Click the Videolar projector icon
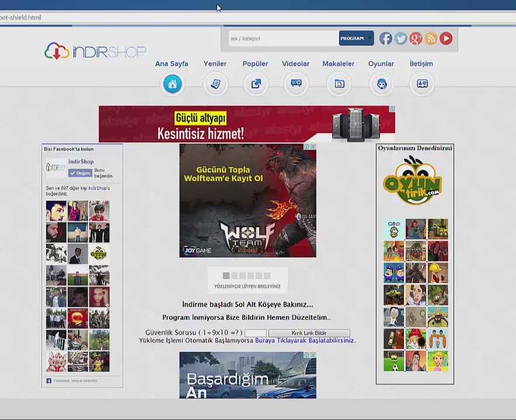The height and width of the screenshot is (420, 516). click(296, 84)
